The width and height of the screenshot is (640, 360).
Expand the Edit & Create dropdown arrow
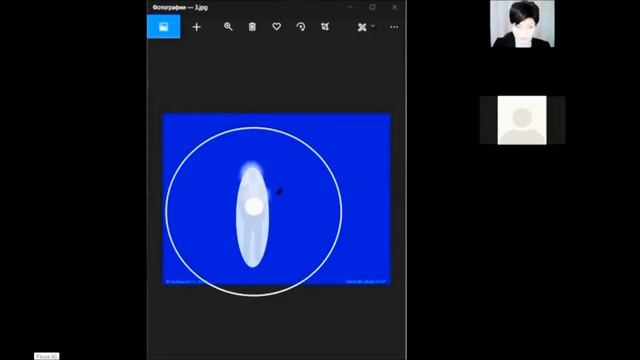(373, 26)
